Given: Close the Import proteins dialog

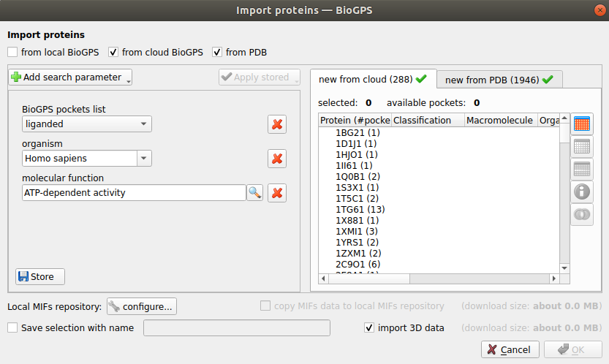Looking at the screenshot, I should pyautogui.click(x=599, y=10).
